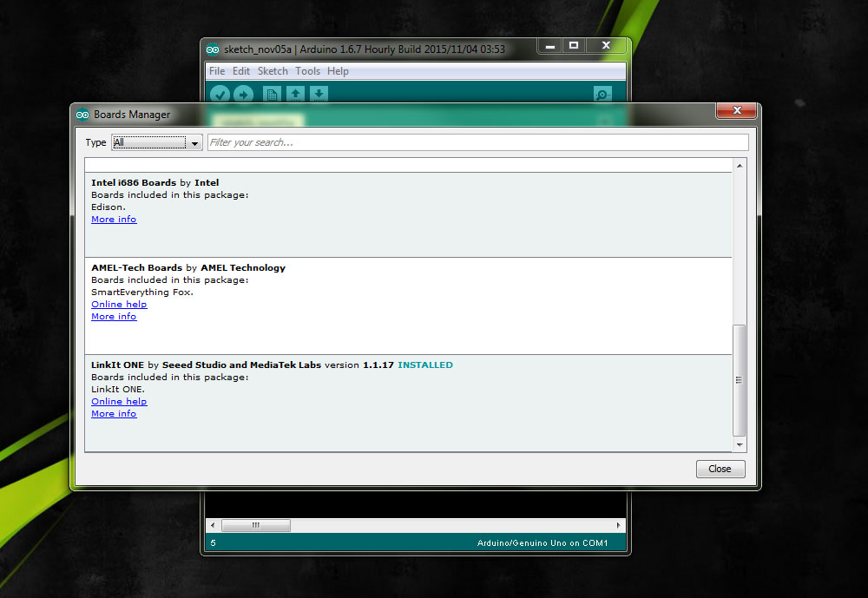Open the Edit menu in Arduino window
The height and width of the screenshot is (598, 868).
[240, 71]
